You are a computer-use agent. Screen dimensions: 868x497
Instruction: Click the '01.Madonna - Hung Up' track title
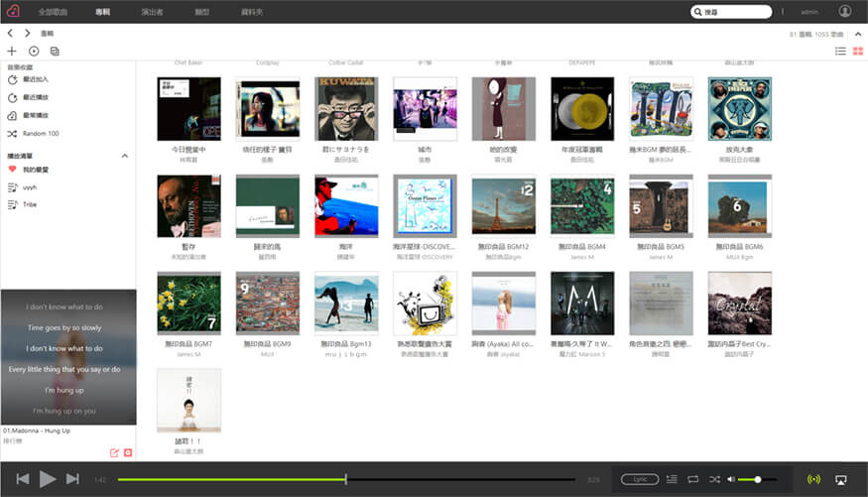[x=37, y=431]
